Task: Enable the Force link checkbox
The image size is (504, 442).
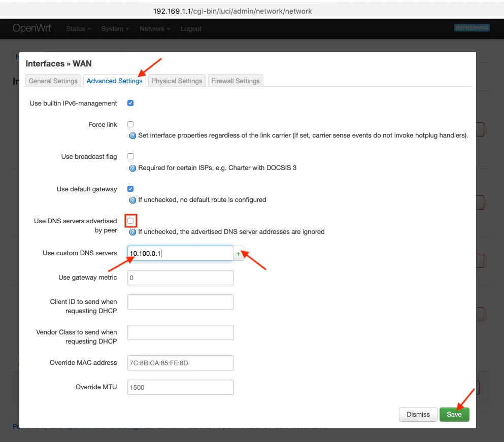Action: pyautogui.click(x=130, y=124)
